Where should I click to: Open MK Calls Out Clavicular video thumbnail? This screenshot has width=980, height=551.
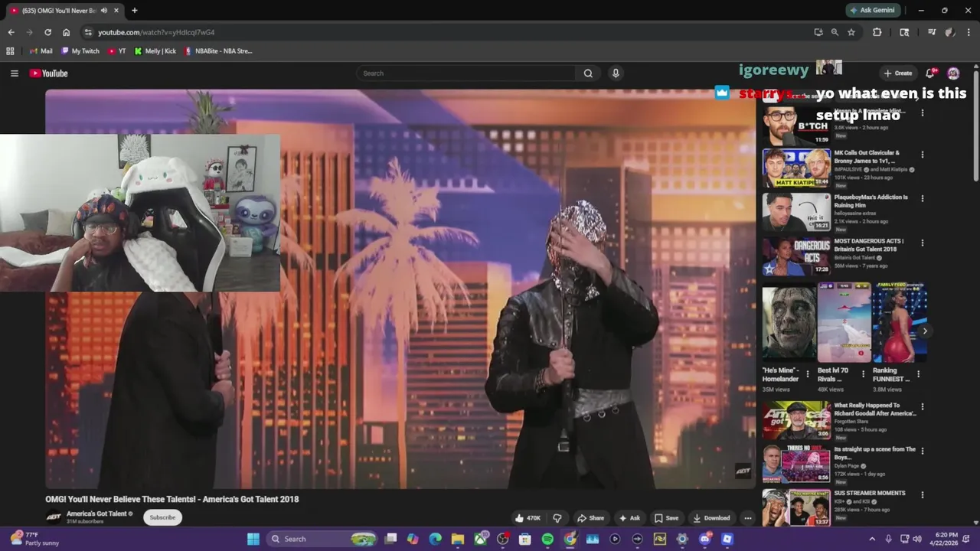[796, 168]
